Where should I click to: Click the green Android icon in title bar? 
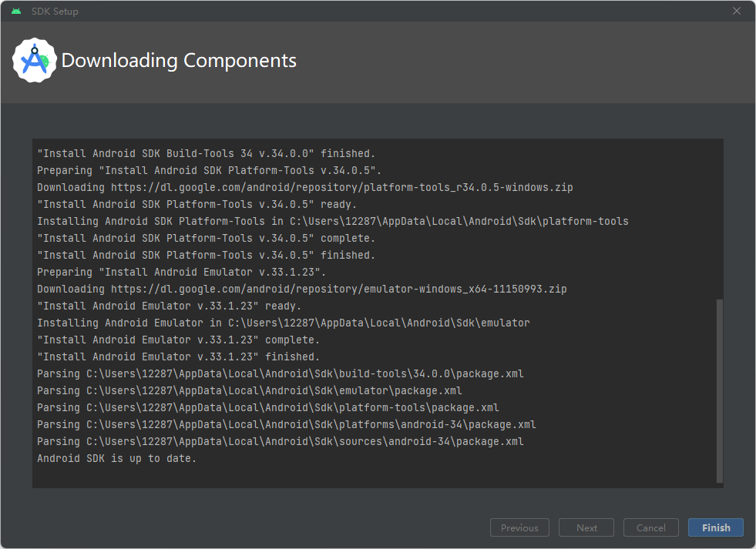[x=16, y=11]
